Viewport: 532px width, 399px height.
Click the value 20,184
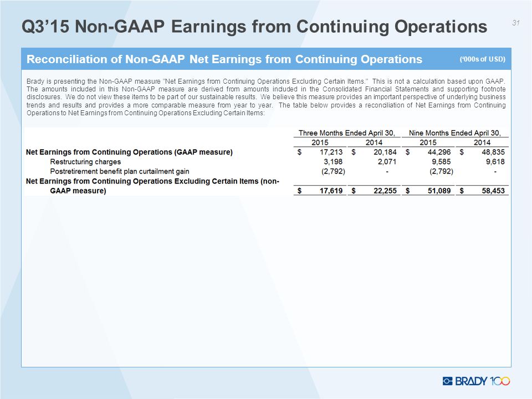(385, 152)
